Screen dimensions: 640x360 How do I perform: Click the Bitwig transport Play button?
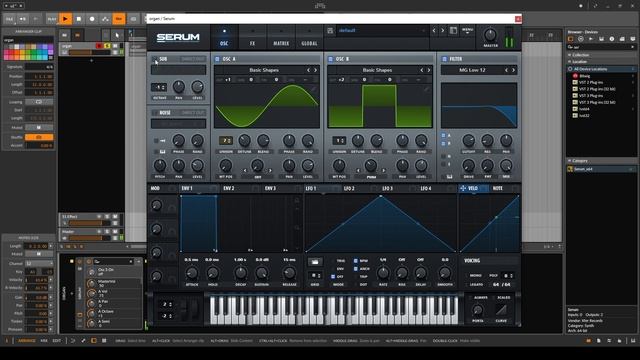point(65,19)
